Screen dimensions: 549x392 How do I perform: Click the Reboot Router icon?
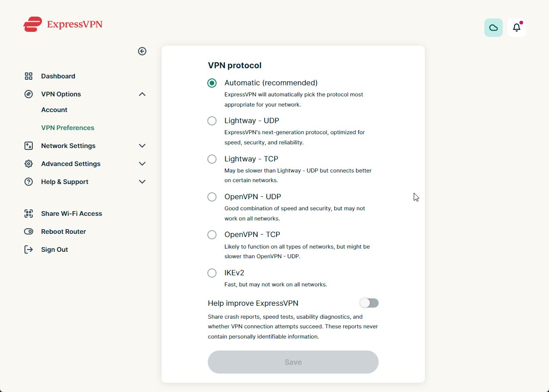coord(29,232)
